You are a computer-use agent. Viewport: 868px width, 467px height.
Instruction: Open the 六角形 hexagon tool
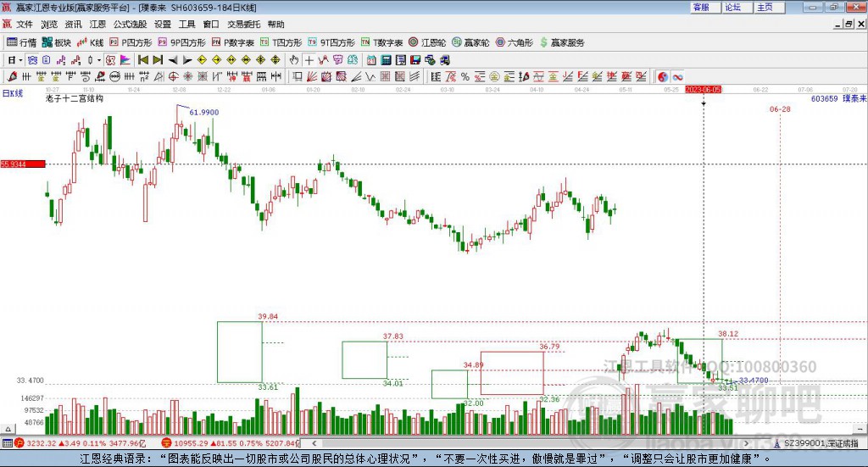coord(515,42)
